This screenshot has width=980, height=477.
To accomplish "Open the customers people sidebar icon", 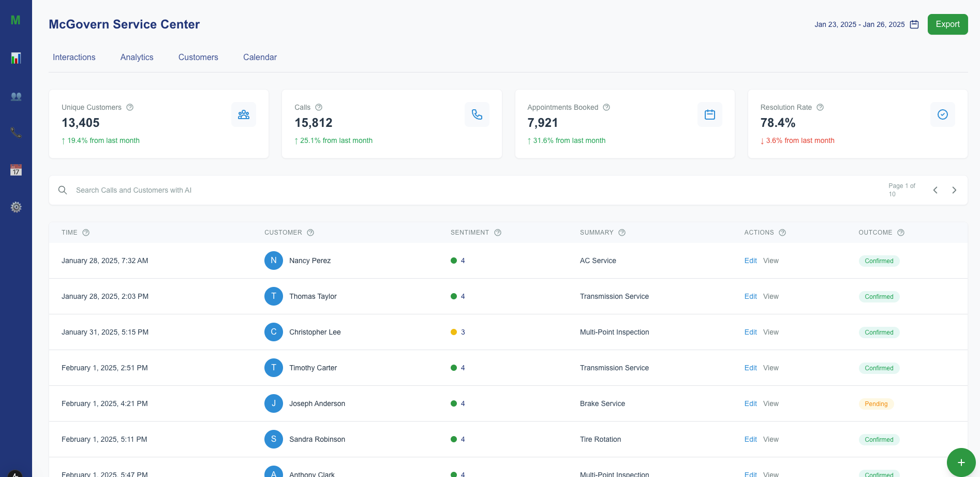I will pos(16,96).
